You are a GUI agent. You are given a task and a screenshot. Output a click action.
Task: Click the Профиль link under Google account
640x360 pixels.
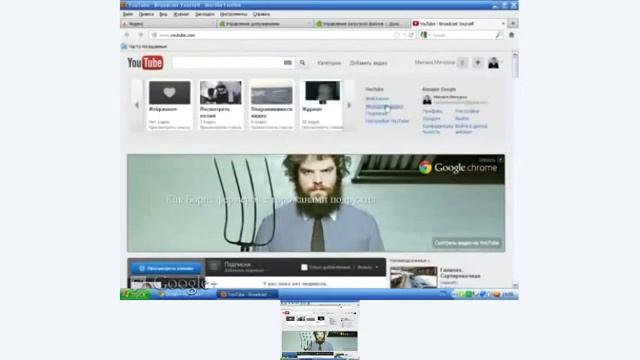(x=432, y=111)
